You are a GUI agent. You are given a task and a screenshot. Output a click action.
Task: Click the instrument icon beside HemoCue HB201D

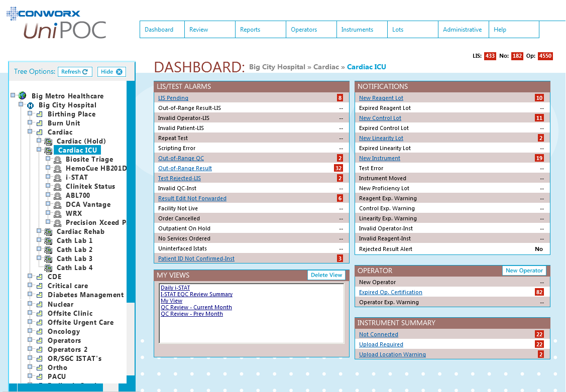pos(57,169)
